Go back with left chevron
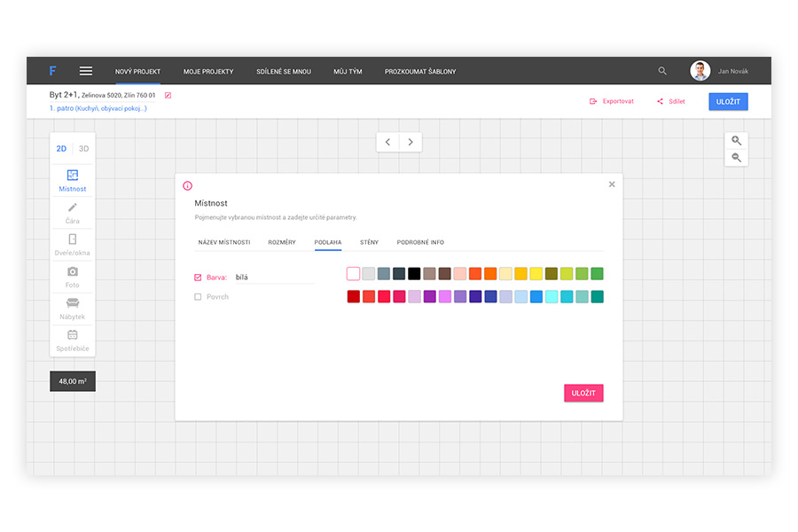The height and width of the screenshot is (532, 798). [x=387, y=142]
